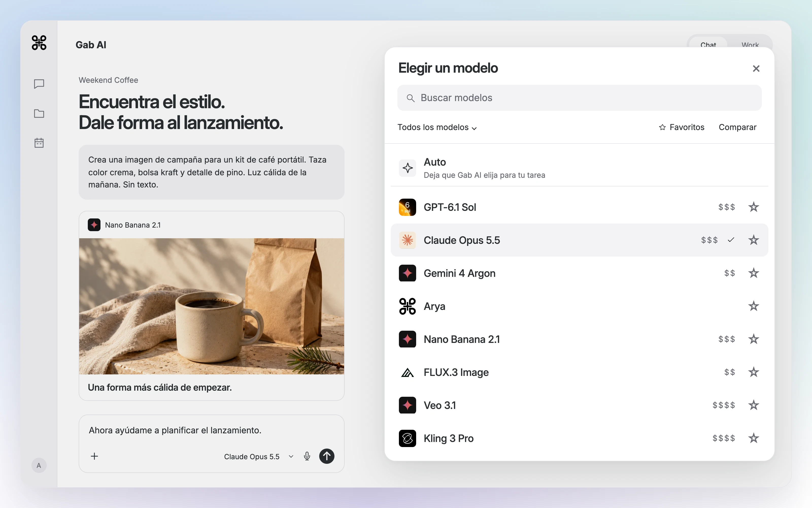Click the Gab AI logo icon in sidebar
This screenshot has width=812, height=508.
coord(39,43)
